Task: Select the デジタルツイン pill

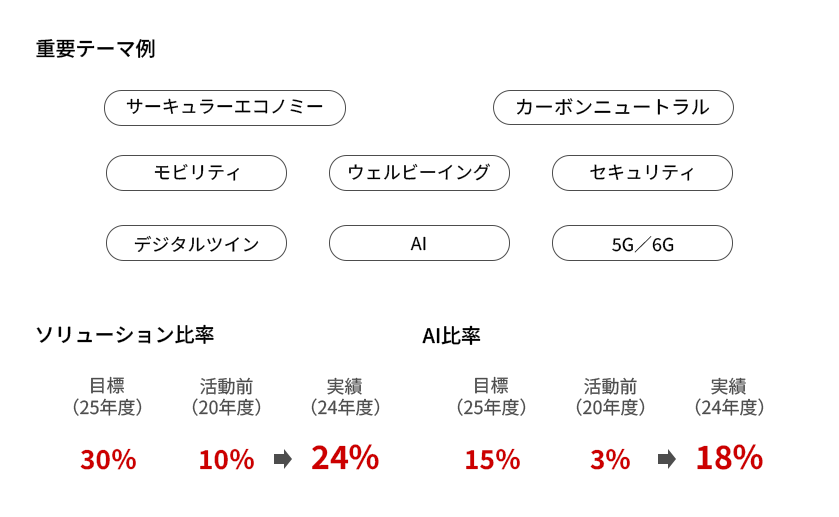Action: (x=196, y=243)
